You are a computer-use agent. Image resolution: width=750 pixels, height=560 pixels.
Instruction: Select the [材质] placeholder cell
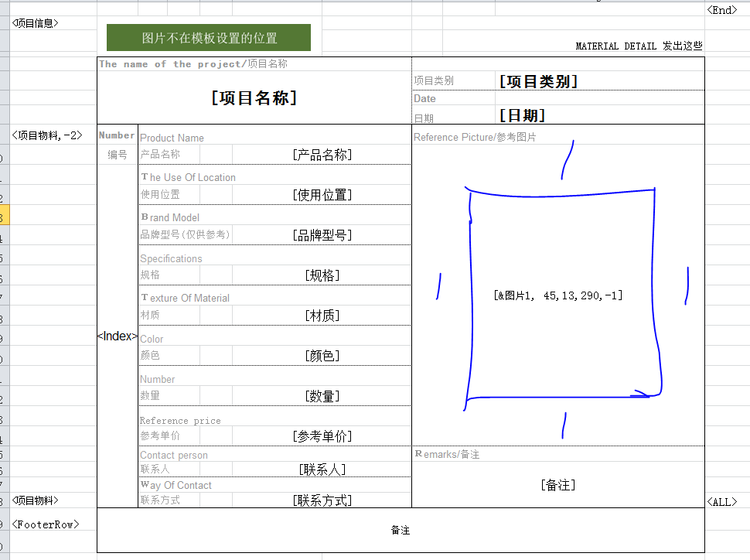[322, 316]
